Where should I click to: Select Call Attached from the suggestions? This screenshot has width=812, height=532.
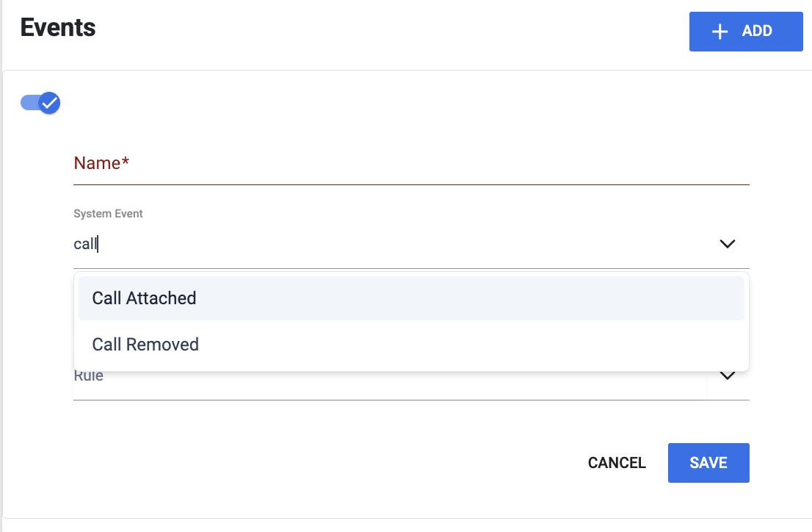(x=411, y=298)
